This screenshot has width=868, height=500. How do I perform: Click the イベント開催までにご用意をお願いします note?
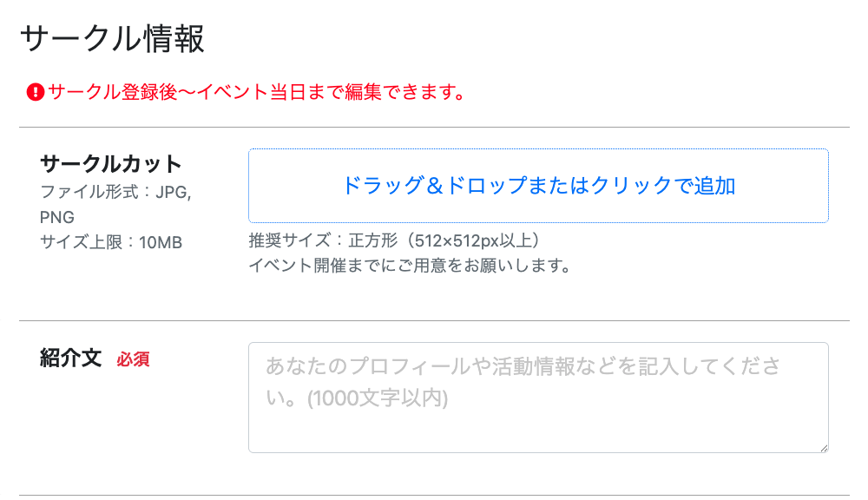[411, 266]
